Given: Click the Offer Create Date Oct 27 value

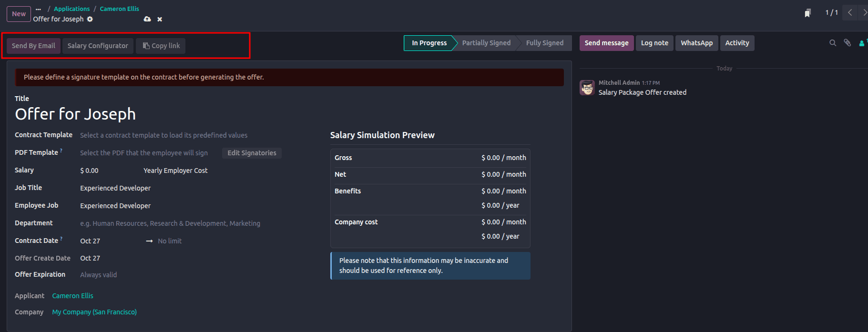Looking at the screenshot, I should [x=90, y=258].
